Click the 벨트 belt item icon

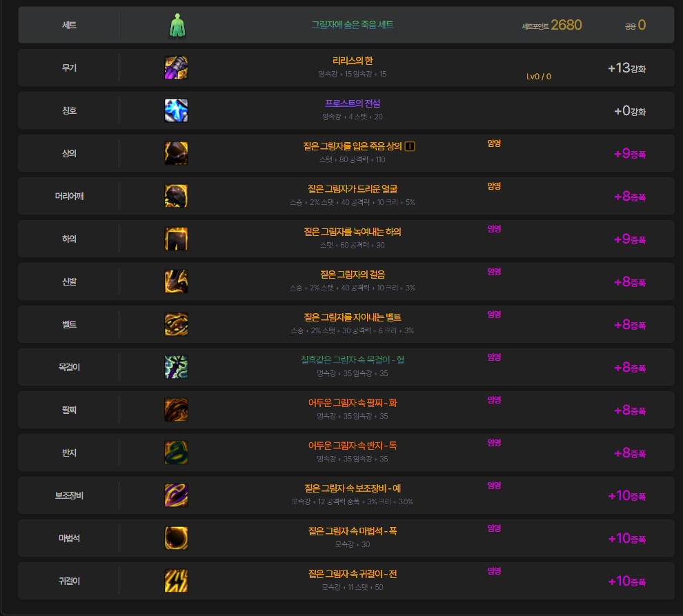click(176, 324)
